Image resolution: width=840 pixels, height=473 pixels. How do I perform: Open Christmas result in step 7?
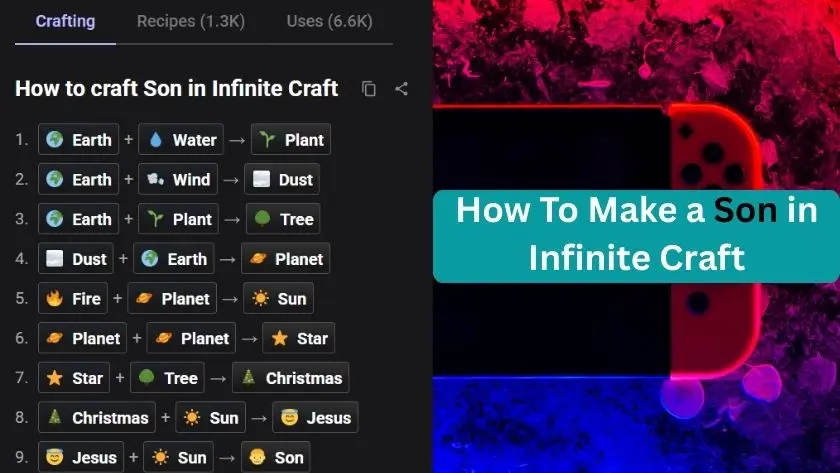coord(291,377)
